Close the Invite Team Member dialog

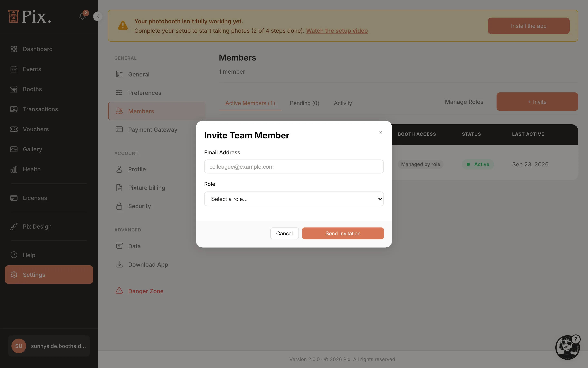[381, 132]
